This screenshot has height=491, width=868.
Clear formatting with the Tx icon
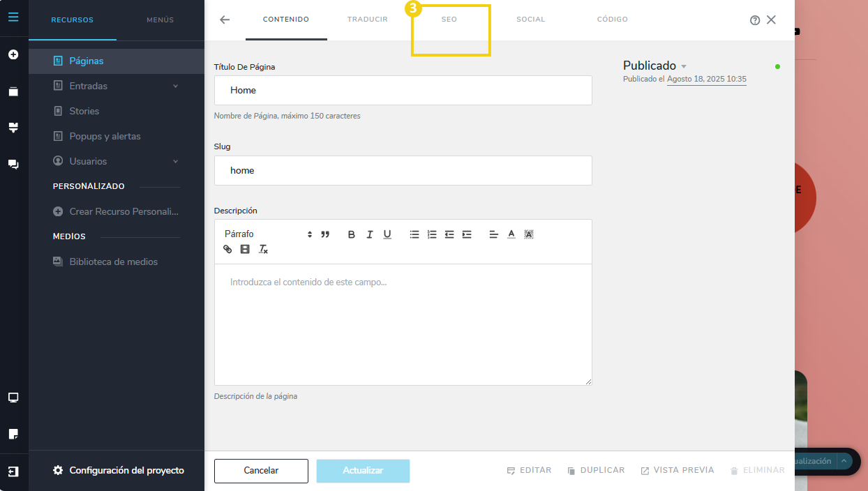coord(263,249)
